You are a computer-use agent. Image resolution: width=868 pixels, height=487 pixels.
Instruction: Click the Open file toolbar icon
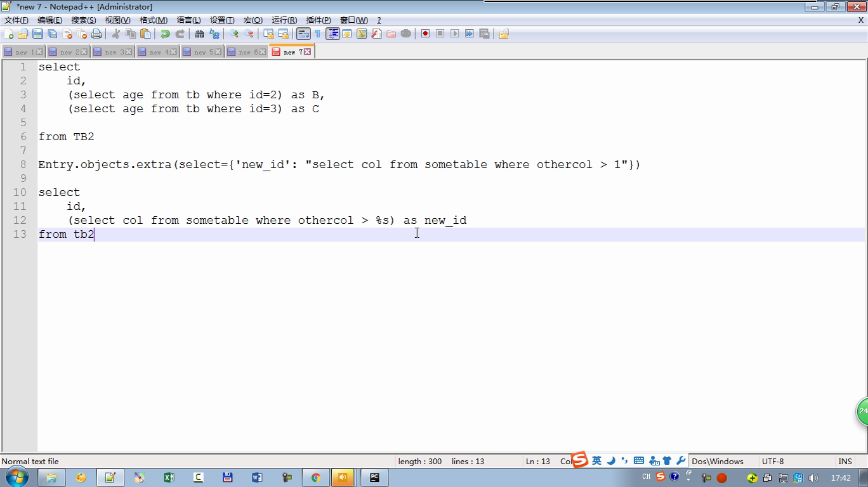tap(23, 34)
